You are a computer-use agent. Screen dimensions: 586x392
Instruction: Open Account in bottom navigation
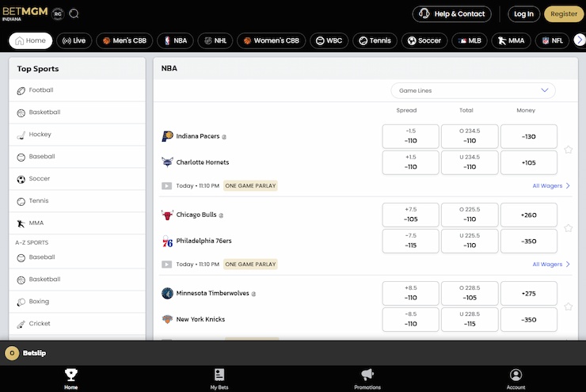point(516,379)
